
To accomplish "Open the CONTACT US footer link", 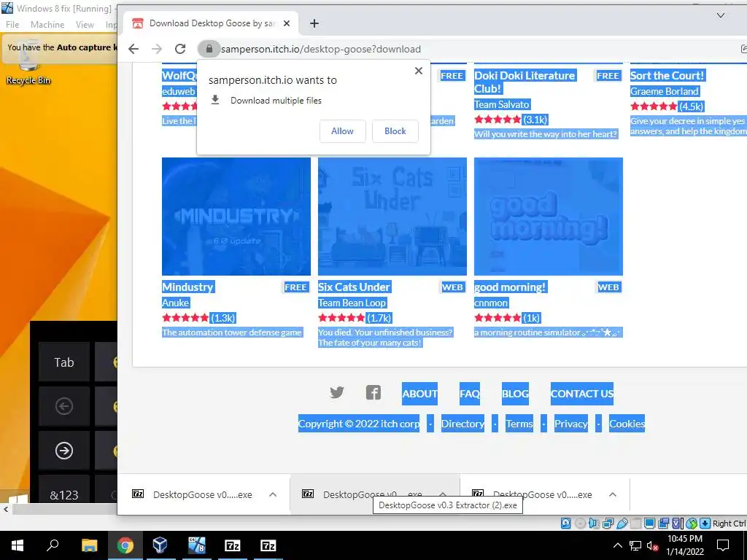I will pyautogui.click(x=581, y=394).
